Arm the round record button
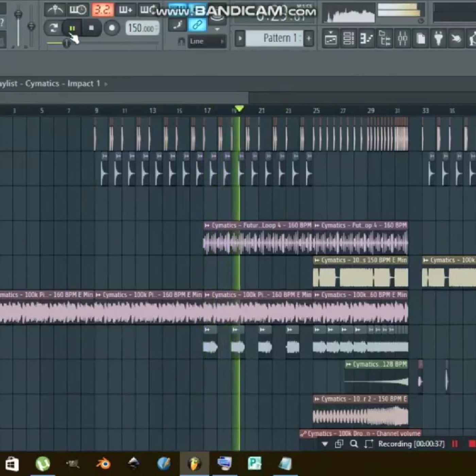476x476 pixels. [x=112, y=28]
